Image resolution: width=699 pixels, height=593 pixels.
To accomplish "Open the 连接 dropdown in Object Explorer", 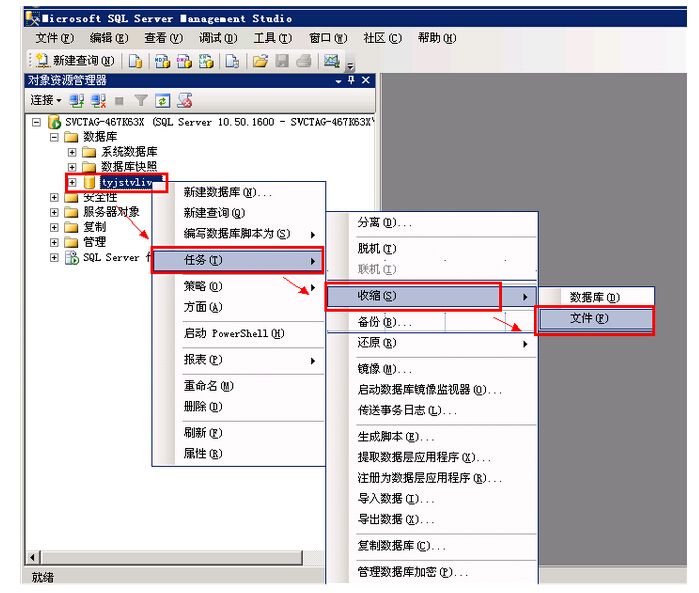I will [45, 101].
